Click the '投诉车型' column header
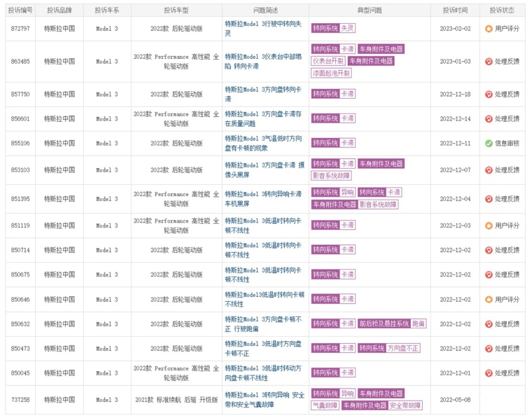Viewport: 532px width, 418px height. (176, 10)
